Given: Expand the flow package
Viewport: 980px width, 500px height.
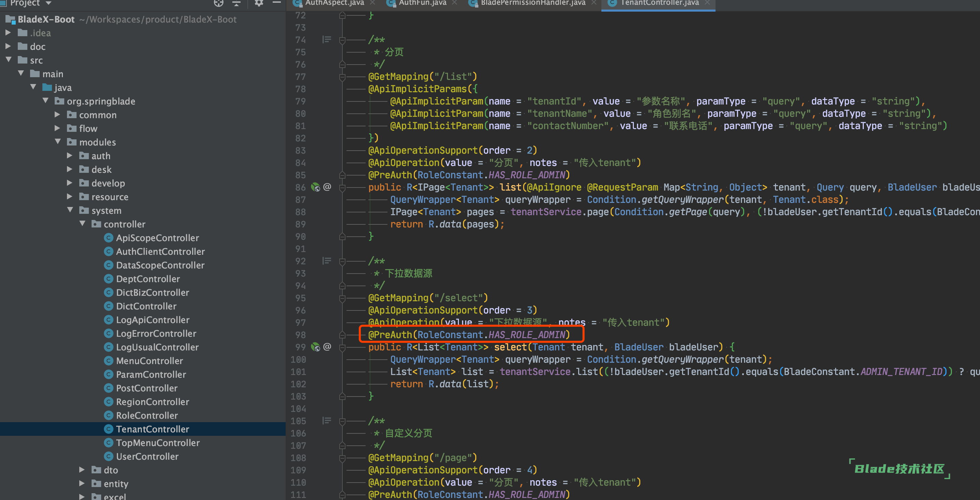Looking at the screenshot, I should coord(57,128).
